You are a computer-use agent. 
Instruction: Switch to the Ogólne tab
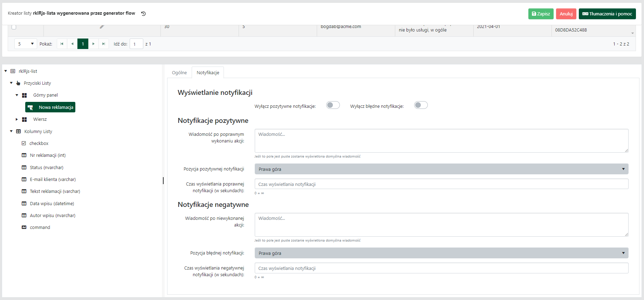click(x=179, y=72)
